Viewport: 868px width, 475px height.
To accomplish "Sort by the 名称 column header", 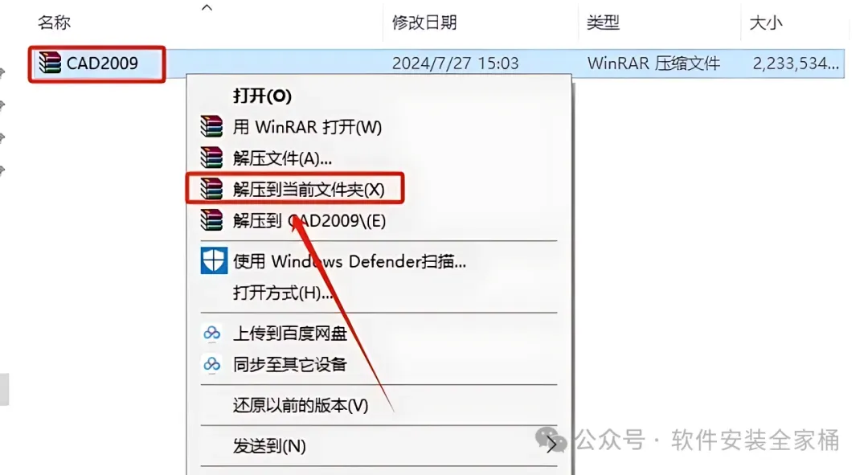I will (x=55, y=23).
